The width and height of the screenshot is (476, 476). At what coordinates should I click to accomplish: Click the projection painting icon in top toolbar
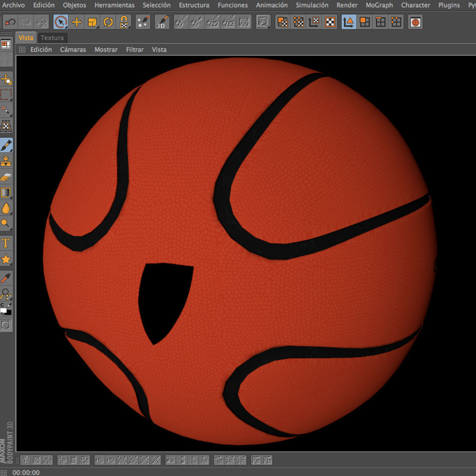coord(263,22)
